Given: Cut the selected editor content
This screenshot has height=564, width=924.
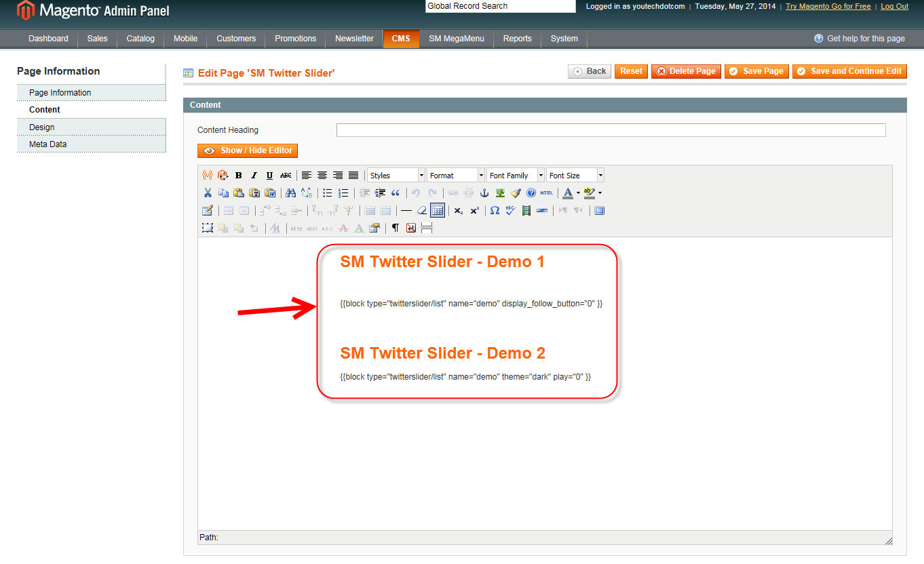Looking at the screenshot, I should pyautogui.click(x=208, y=193).
